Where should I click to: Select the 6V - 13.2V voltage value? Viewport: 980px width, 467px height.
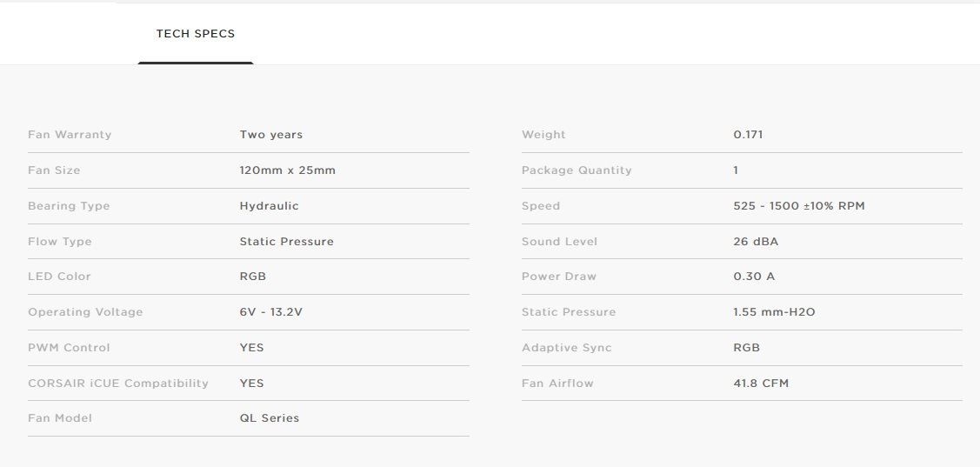pyautogui.click(x=270, y=312)
